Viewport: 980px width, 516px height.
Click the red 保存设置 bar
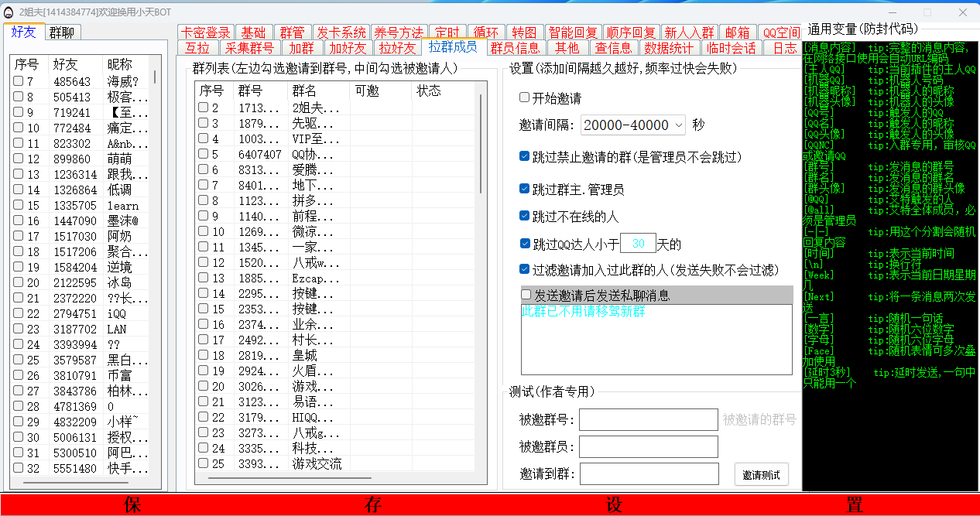coord(490,505)
